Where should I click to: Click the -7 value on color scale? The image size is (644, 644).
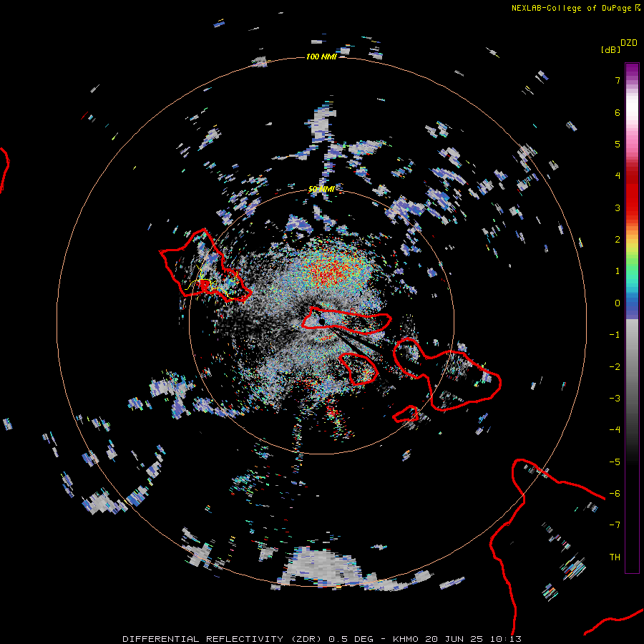tap(615, 525)
